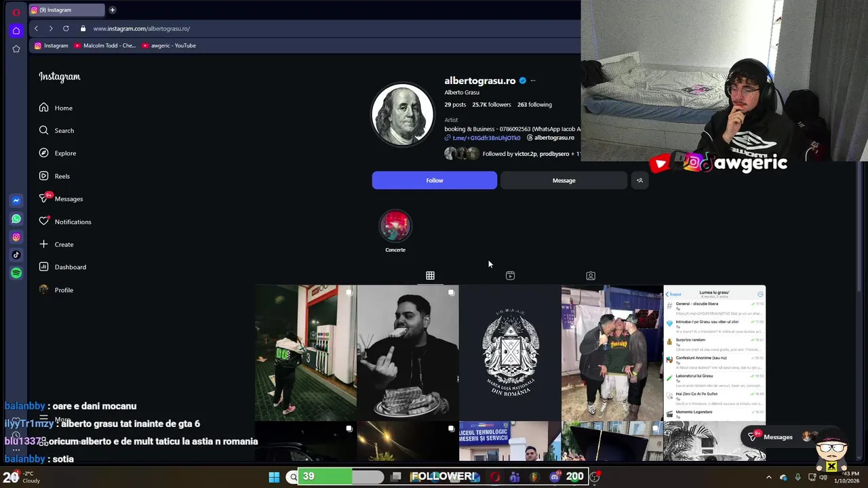Open TikTok in Opera sidebar
The width and height of the screenshot is (868, 488).
[16, 255]
